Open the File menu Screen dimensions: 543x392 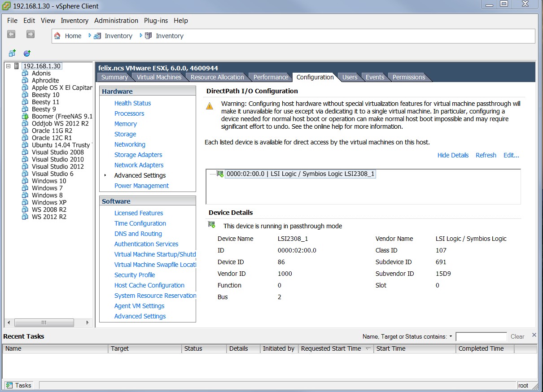[13, 21]
